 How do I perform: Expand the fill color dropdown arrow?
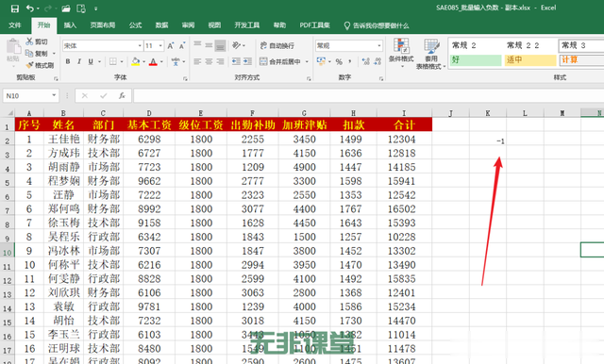tap(144, 61)
